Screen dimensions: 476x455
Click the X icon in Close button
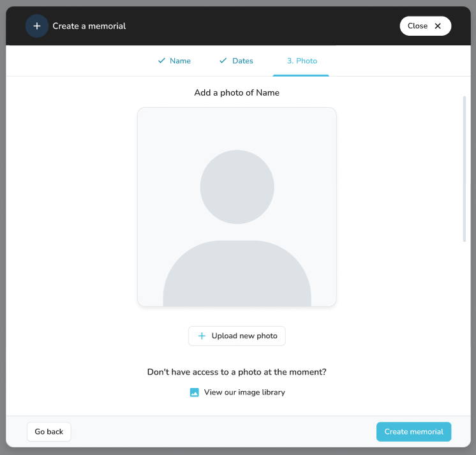[438, 26]
